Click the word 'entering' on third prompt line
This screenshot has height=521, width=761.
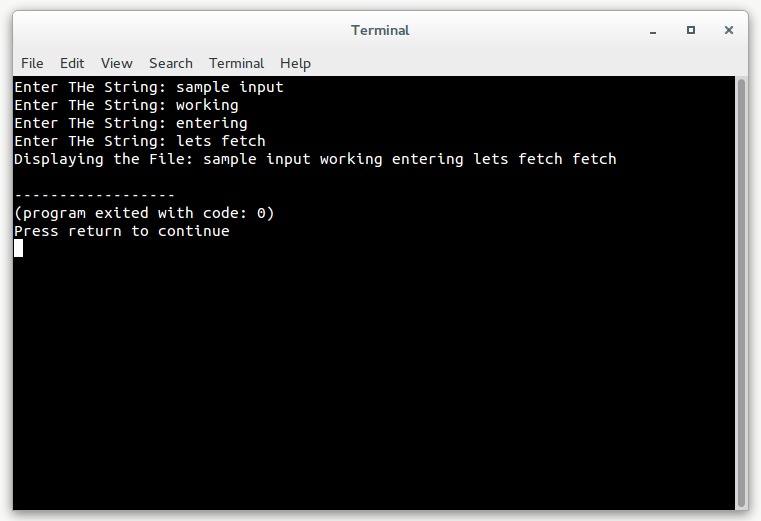(x=212, y=123)
